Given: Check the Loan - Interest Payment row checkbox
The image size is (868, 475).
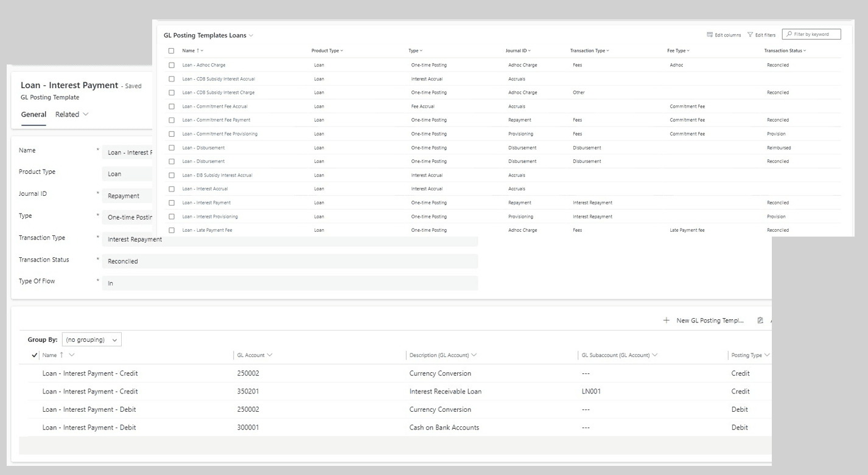Looking at the screenshot, I should (x=171, y=203).
